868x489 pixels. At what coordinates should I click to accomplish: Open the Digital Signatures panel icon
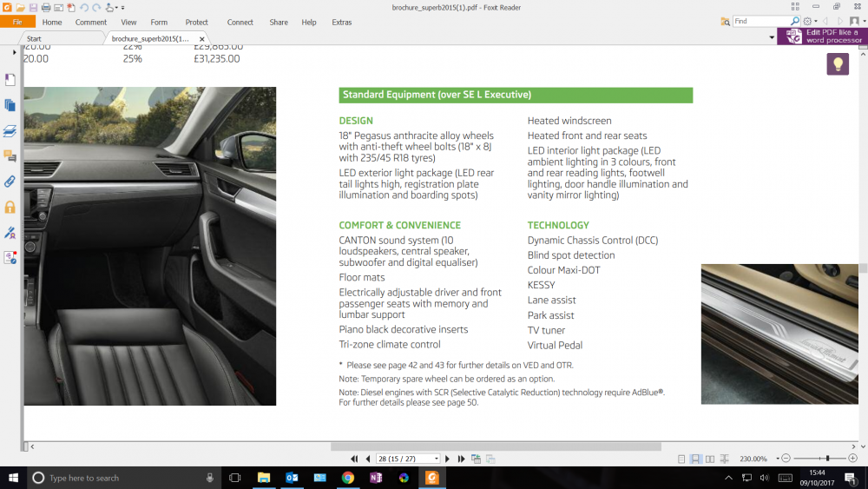tap(10, 233)
